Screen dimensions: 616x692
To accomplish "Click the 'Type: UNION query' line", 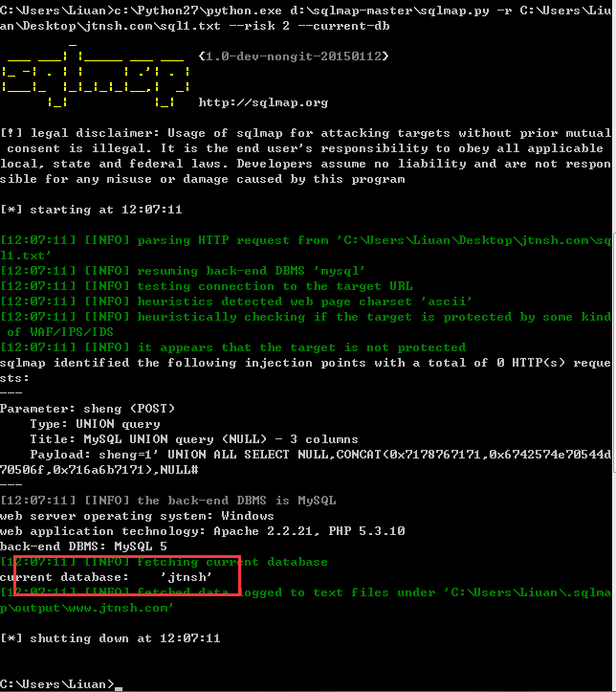I will point(96,424).
